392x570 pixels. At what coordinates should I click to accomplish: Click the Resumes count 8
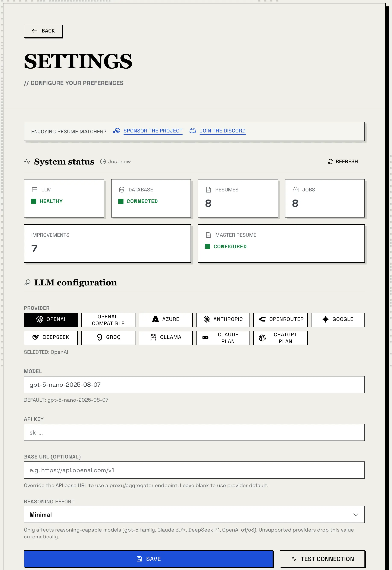coord(208,203)
